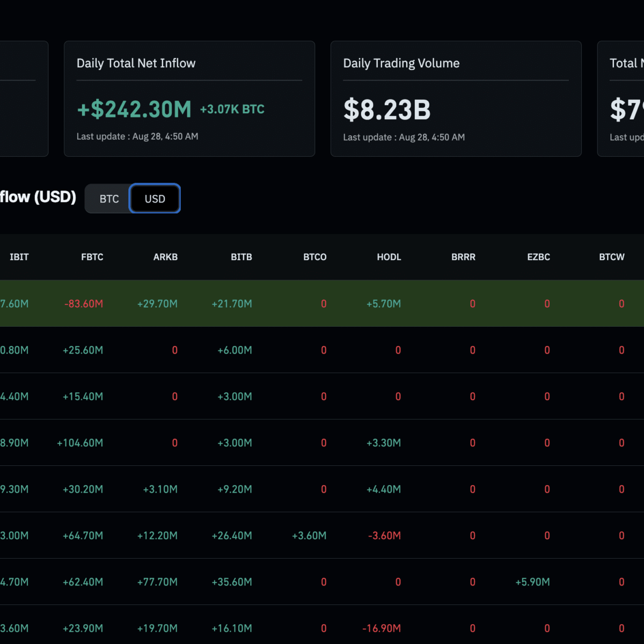Viewport: 644px width, 644px height.
Task: Click the HODL column header
Action: [x=389, y=257]
